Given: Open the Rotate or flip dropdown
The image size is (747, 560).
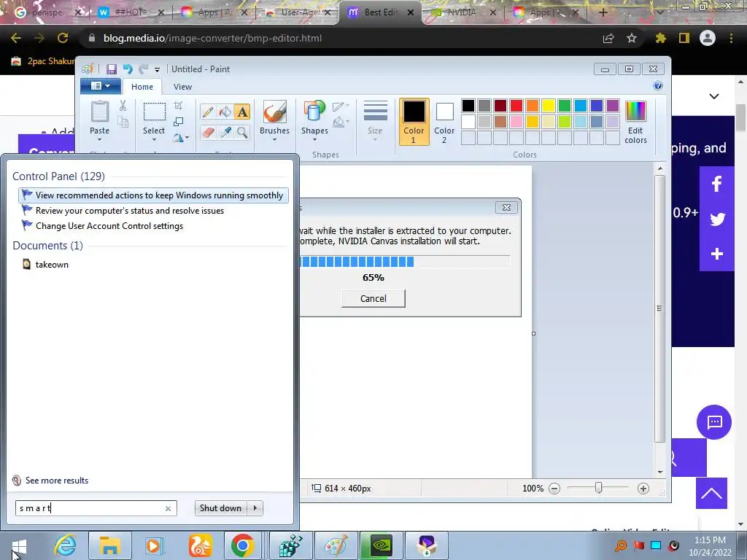Looking at the screenshot, I should click(x=181, y=138).
